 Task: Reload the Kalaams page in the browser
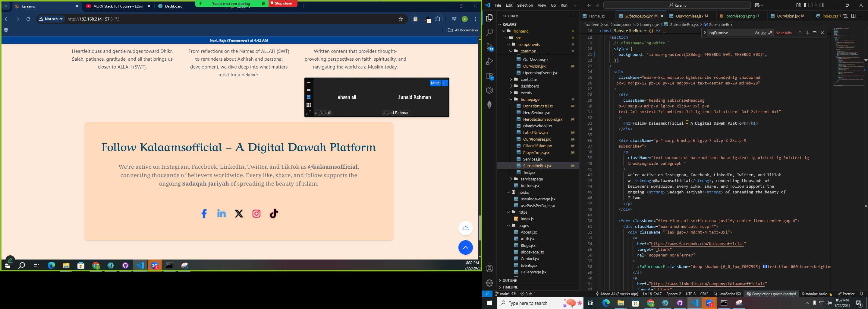click(28, 19)
